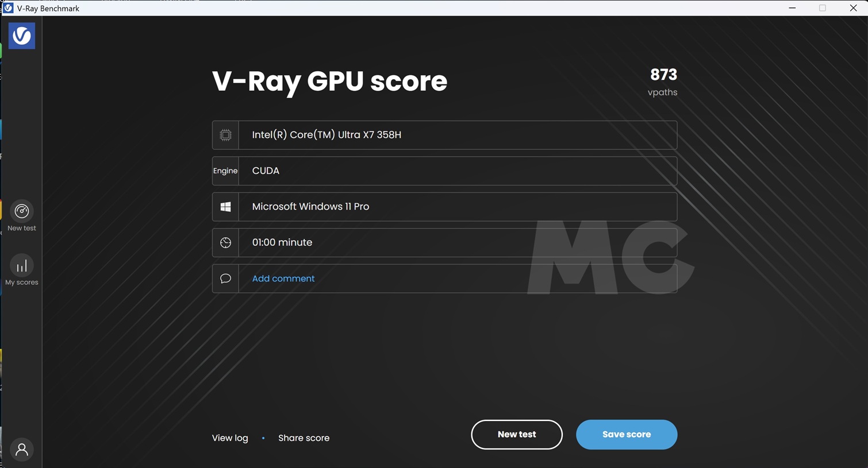Click Add comment link

coord(283,279)
